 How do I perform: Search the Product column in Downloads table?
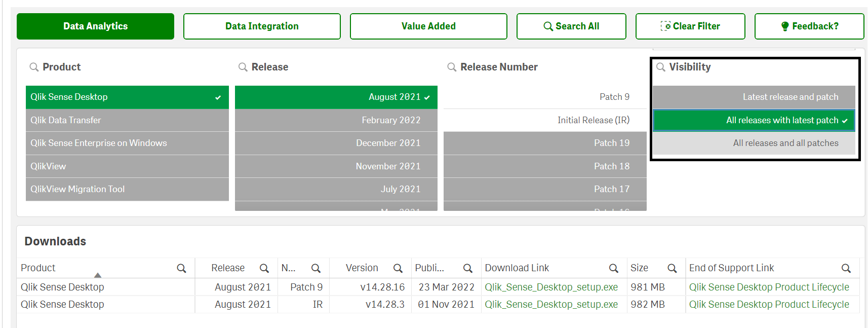pyautogui.click(x=181, y=268)
